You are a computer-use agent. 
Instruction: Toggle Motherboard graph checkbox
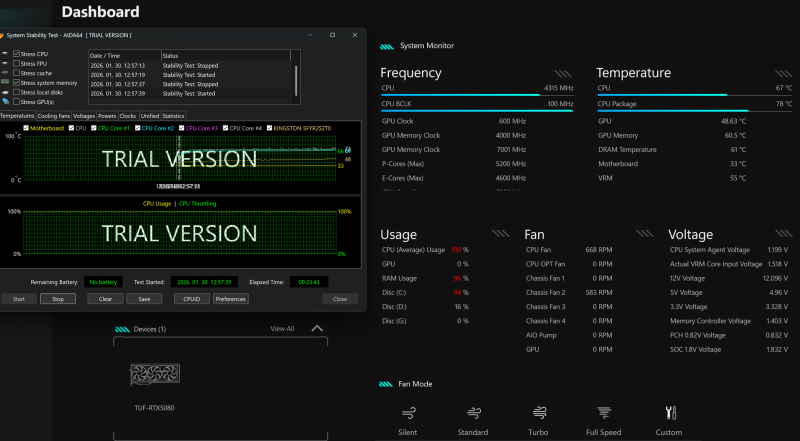pos(26,128)
